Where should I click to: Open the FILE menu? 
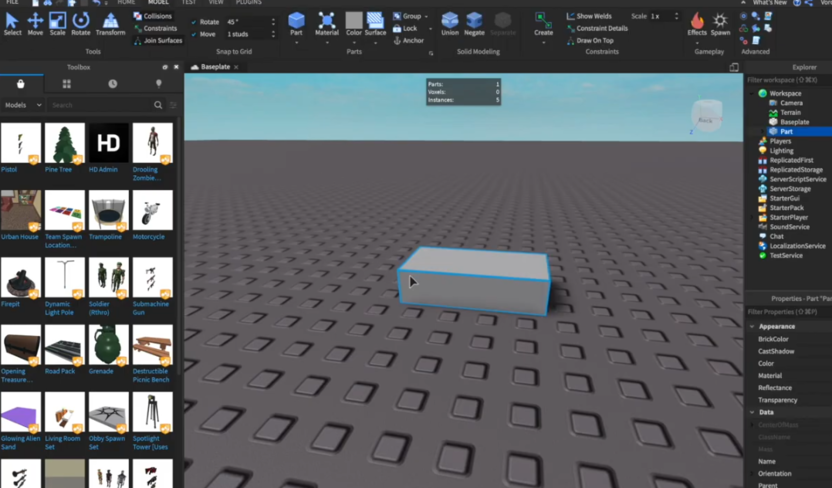12,2
